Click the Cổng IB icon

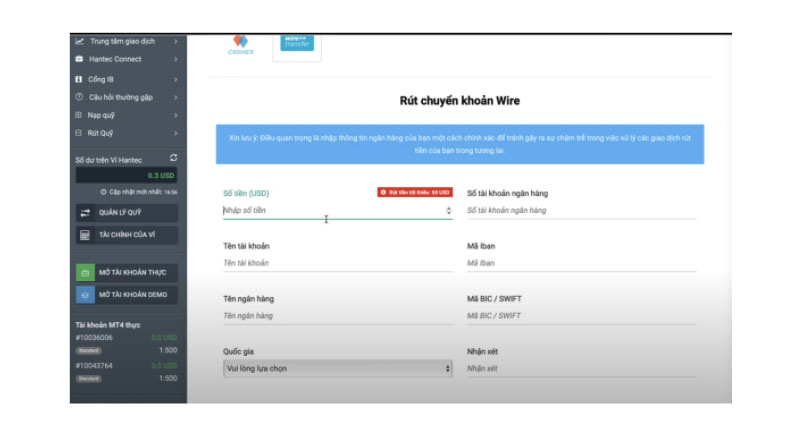(79, 79)
